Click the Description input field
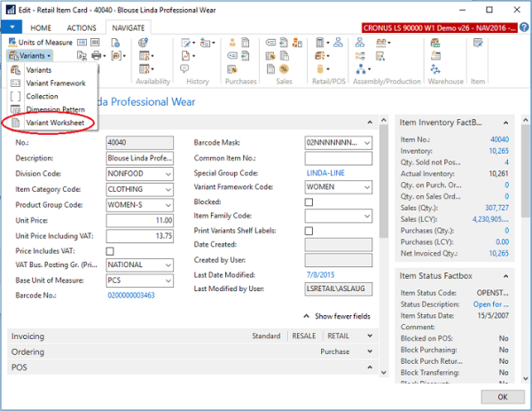Viewport: 532px width, 411px height. (139, 158)
